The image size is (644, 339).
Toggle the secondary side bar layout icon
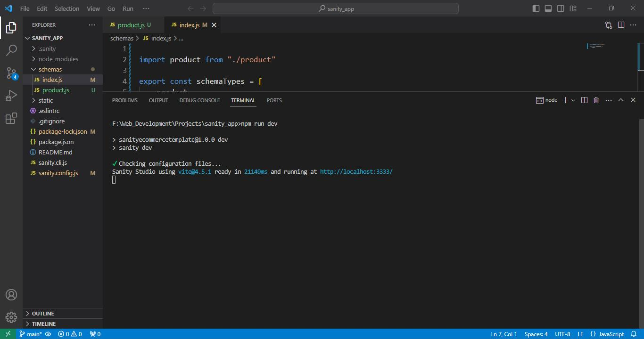(x=561, y=8)
